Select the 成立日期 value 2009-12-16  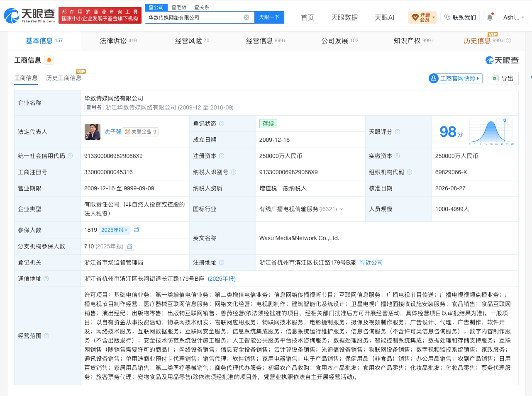pyautogui.click(x=275, y=140)
